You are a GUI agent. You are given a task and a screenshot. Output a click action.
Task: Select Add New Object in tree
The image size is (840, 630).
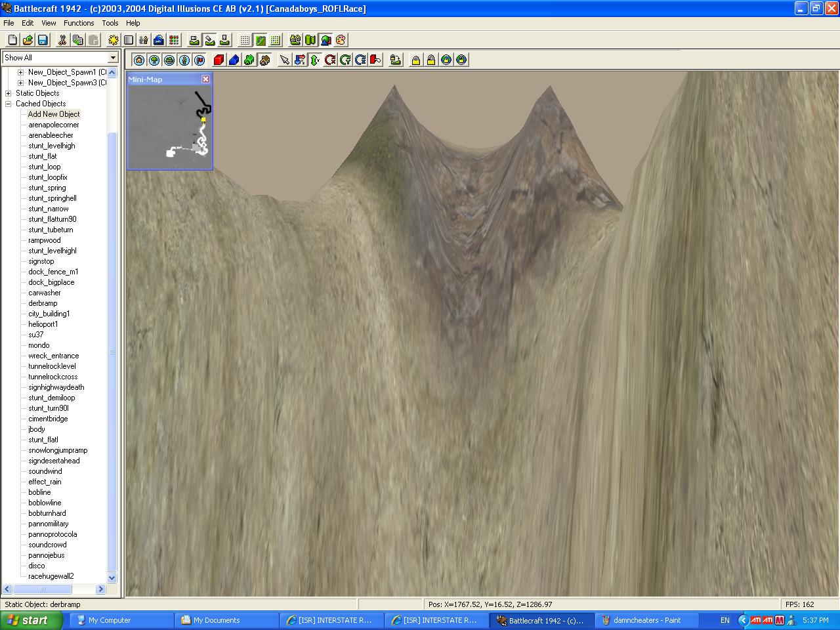(54, 114)
